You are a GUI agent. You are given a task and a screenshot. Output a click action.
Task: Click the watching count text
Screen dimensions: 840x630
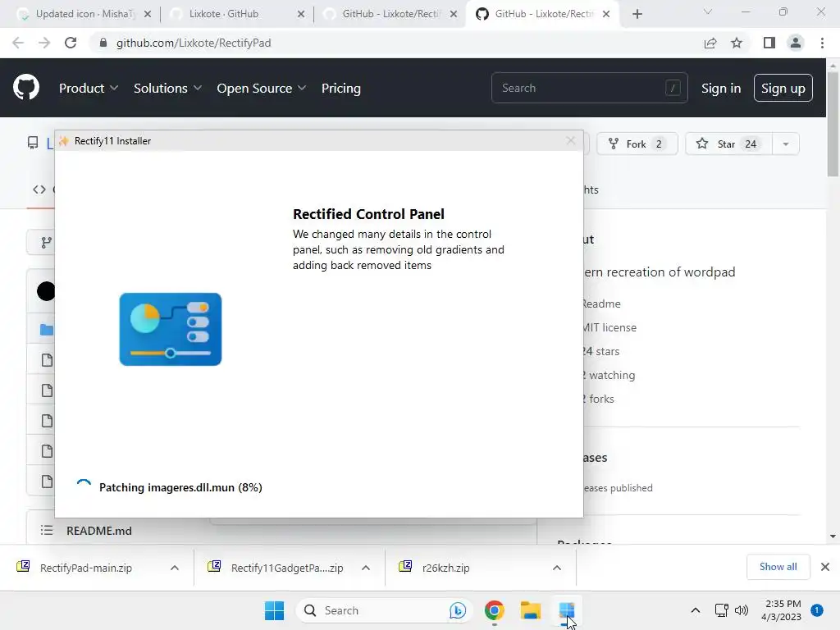pyautogui.click(x=609, y=375)
